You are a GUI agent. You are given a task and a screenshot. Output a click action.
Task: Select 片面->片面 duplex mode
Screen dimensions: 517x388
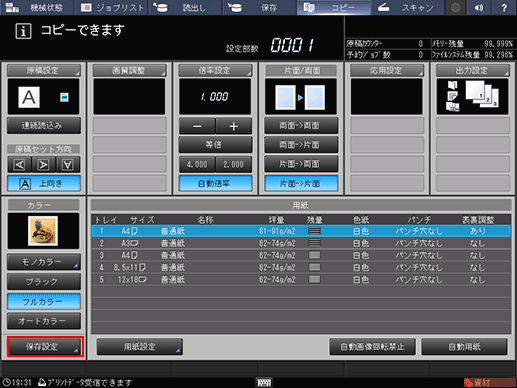(x=301, y=184)
